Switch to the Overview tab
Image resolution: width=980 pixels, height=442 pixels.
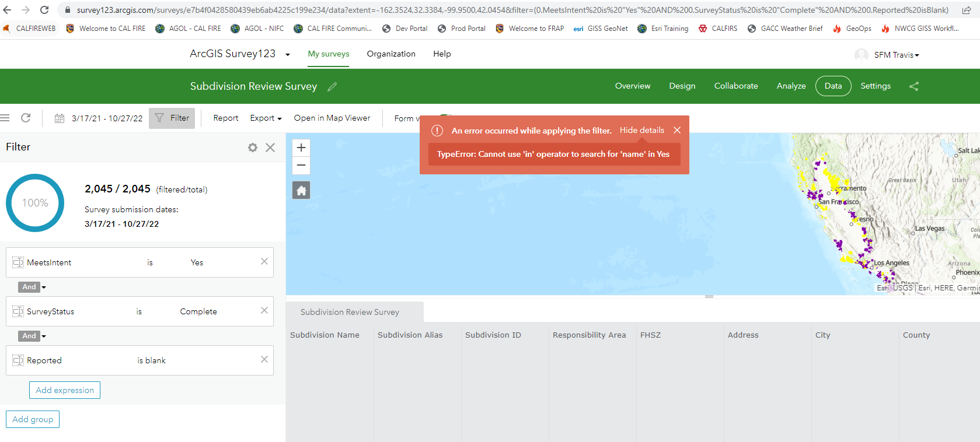[x=633, y=86]
